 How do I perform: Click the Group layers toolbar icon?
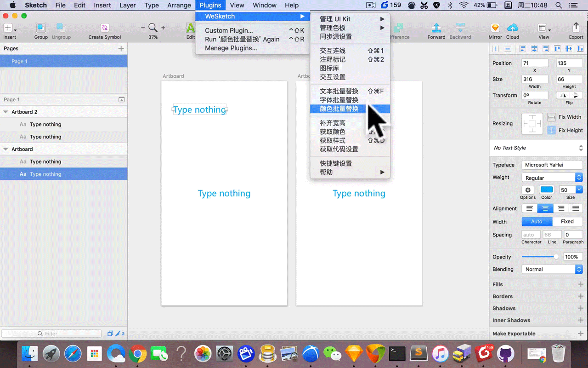[x=41, y=28]
